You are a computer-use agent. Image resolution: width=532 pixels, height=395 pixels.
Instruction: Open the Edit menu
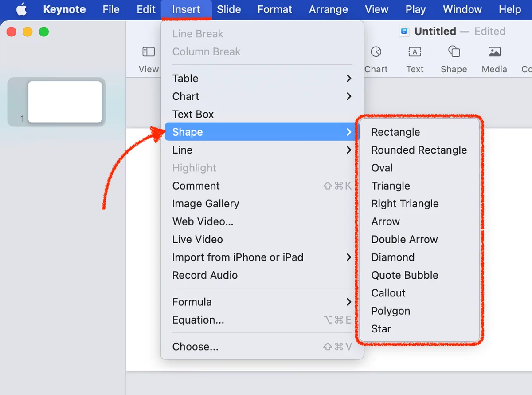click(x=146, y=9)
